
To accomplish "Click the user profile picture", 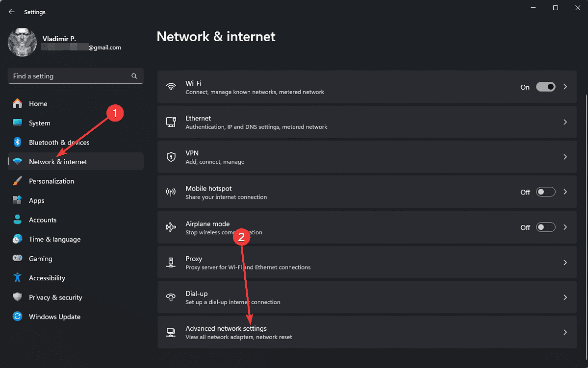I will [x=22, y=42].
